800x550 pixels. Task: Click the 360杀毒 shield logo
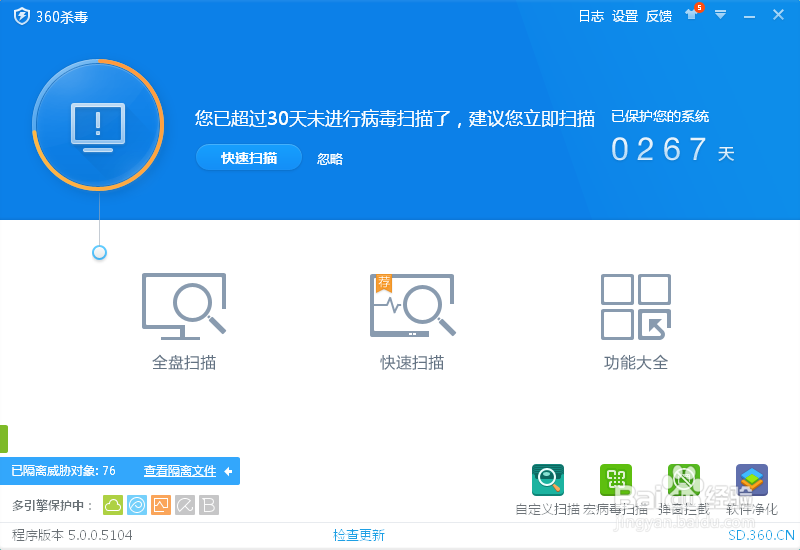(x=21, y=16)
